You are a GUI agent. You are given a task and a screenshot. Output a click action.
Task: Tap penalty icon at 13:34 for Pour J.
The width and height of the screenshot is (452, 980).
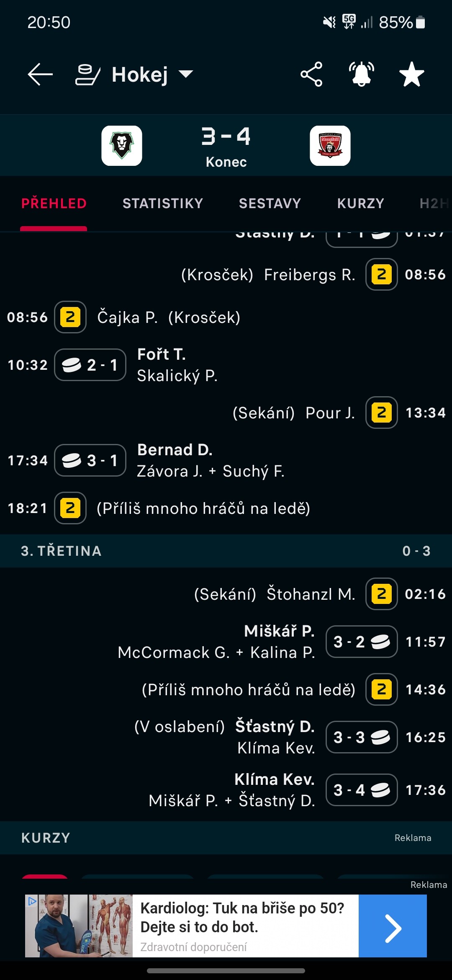click(381, 413)
